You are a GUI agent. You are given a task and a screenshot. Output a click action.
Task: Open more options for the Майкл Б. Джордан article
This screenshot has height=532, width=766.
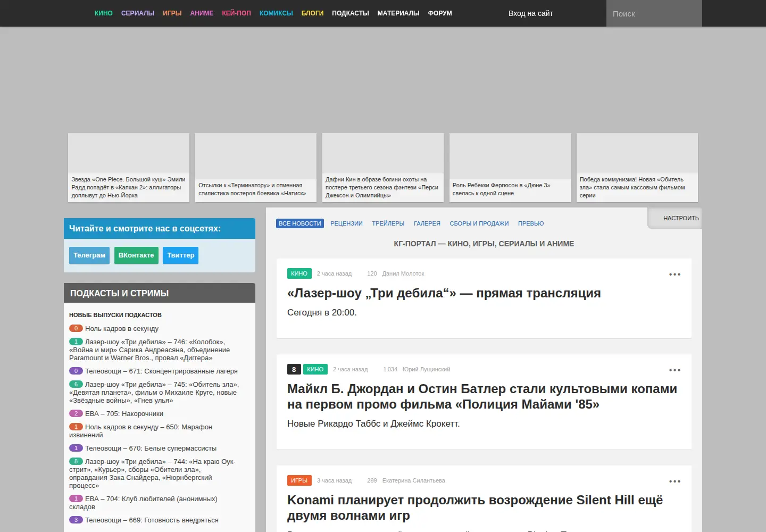[675, 370]
